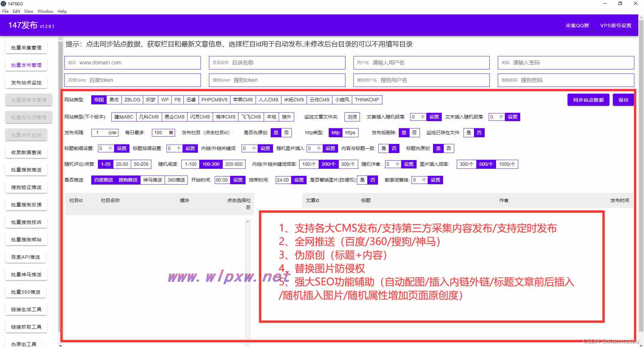Expand 标题前缀设置 count dropdown arrow

pos(110,148)
